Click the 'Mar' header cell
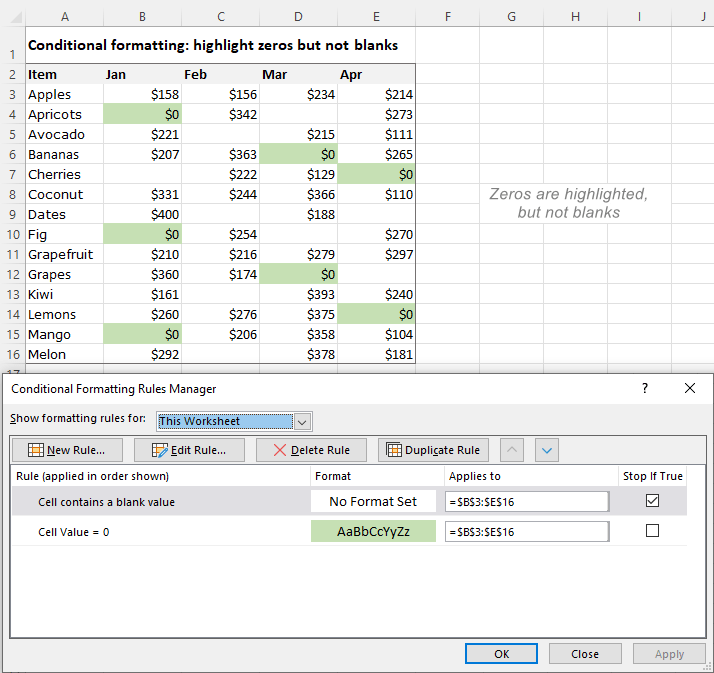 pyautogui.click(x=298, y=74)
